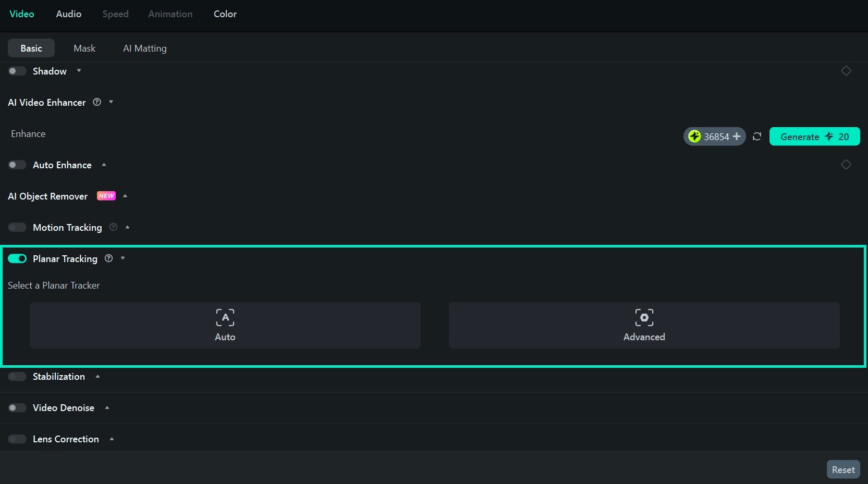Click the refresh icon next to Generate
The image size is (868, 484).
click(756, 136)
